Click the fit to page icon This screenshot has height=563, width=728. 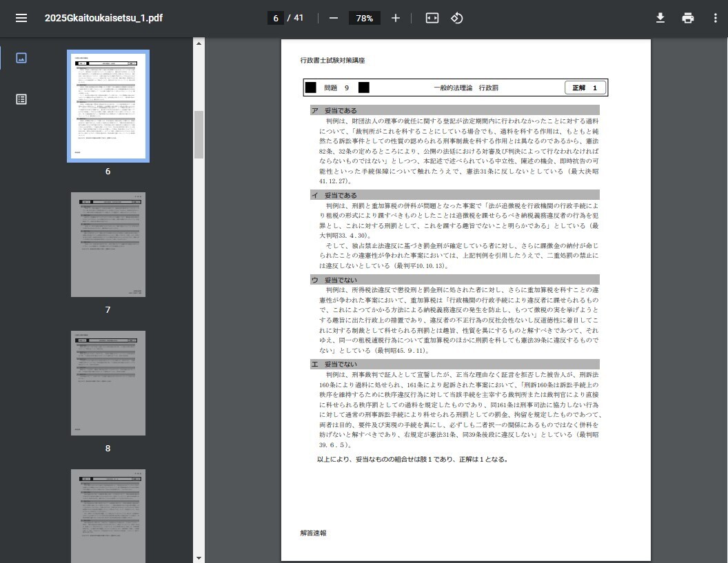point(432,18)
